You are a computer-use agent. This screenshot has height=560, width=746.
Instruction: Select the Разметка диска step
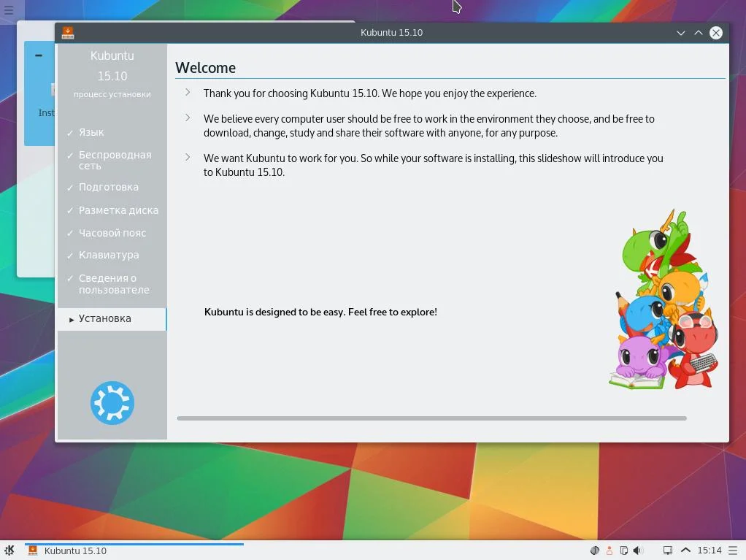click(118, 210)
